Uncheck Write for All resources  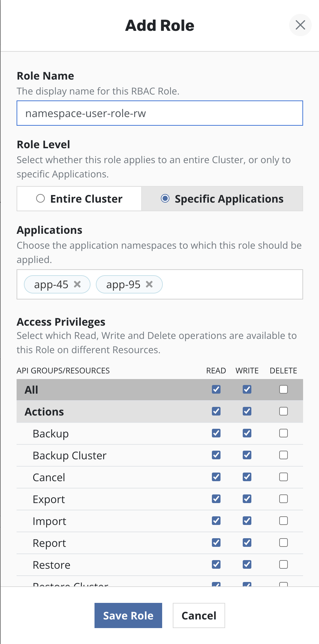(247, 389)
